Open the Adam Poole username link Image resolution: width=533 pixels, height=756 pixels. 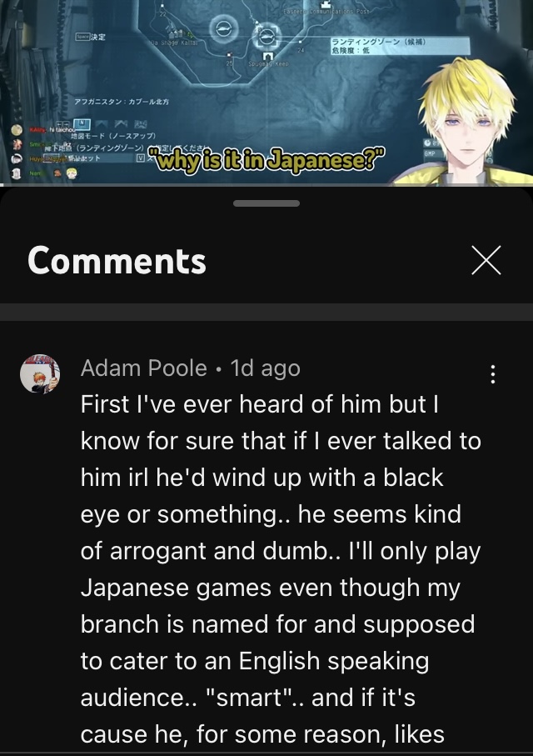tap(143, 368)
